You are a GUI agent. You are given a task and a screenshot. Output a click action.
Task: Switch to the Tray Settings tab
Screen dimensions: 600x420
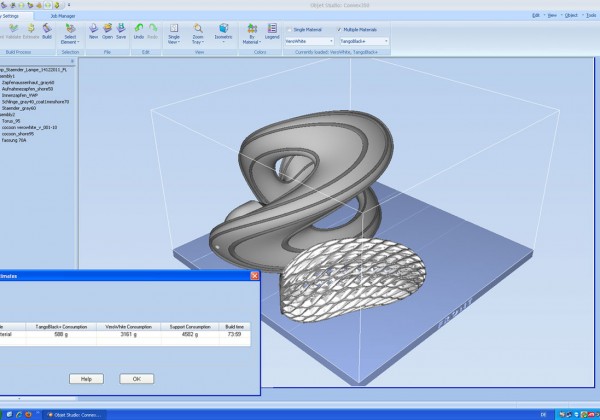tap(15, 16)
